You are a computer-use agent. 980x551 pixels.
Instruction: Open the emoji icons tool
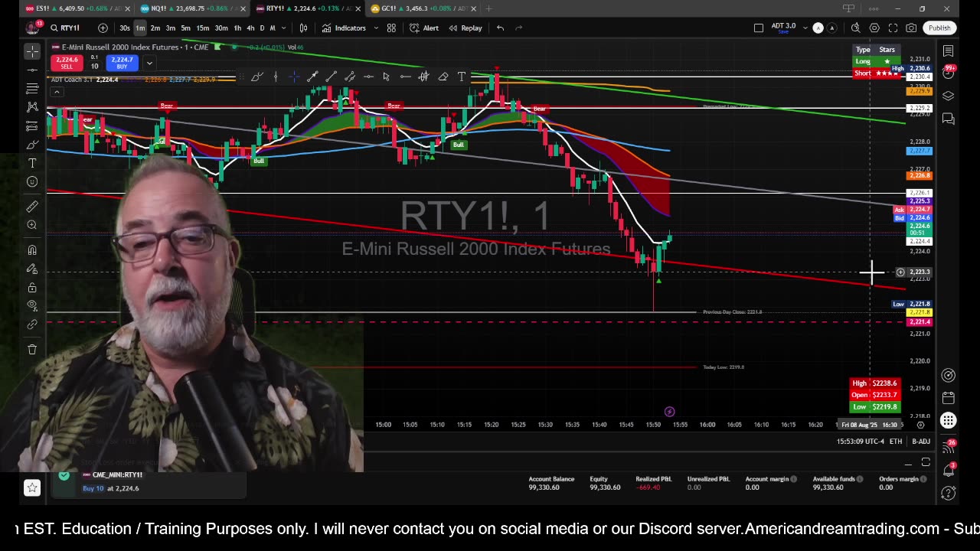32,181
